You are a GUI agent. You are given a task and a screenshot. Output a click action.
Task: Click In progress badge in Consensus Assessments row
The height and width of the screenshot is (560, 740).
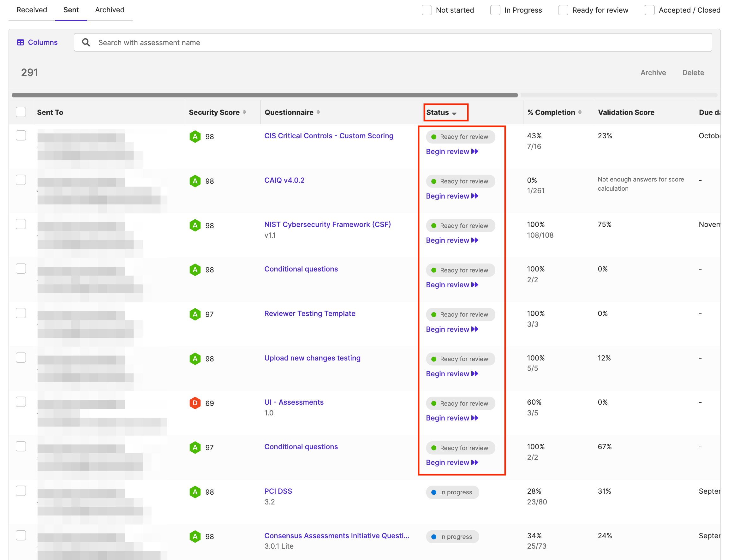tap(452, 537)
